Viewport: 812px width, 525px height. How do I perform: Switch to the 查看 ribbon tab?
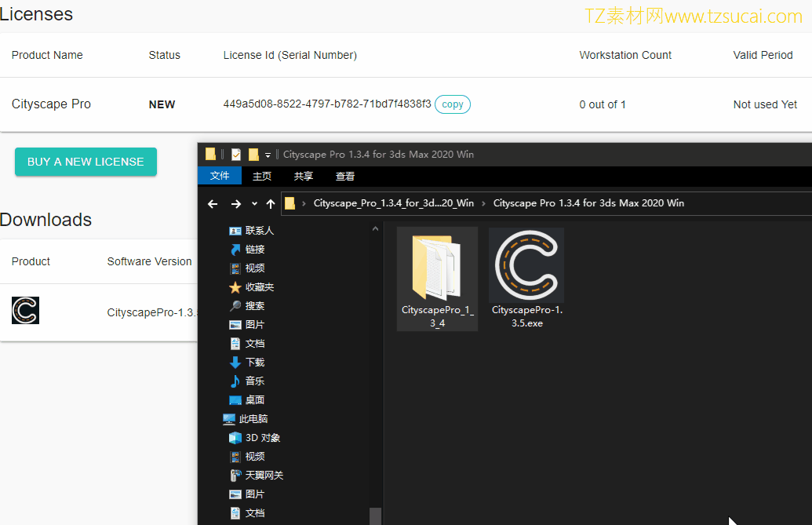pyautogui.click(x=345, y=176)
